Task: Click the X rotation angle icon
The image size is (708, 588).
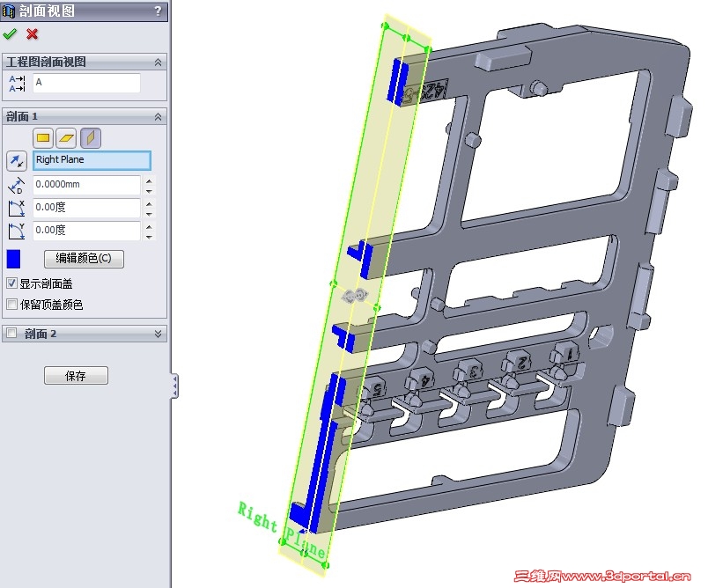Action: click(16, 208)
